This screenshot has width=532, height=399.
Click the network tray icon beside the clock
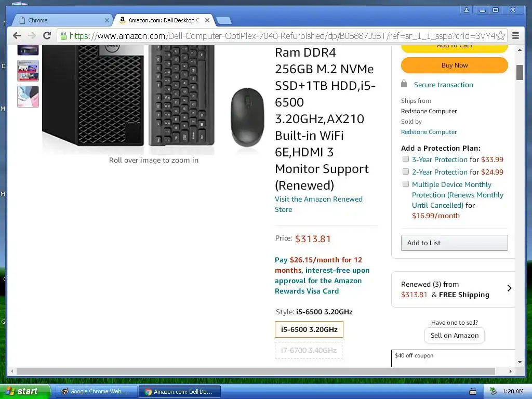coord(493,391)
